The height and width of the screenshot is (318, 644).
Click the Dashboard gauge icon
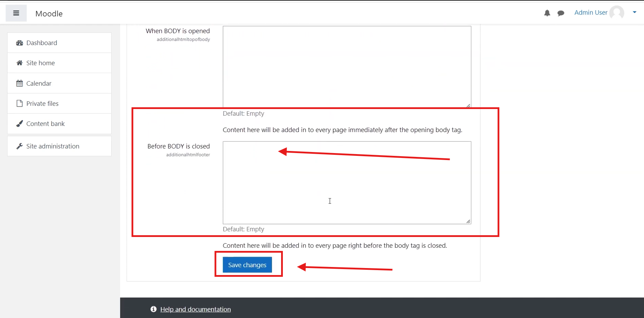pos(20,43)
